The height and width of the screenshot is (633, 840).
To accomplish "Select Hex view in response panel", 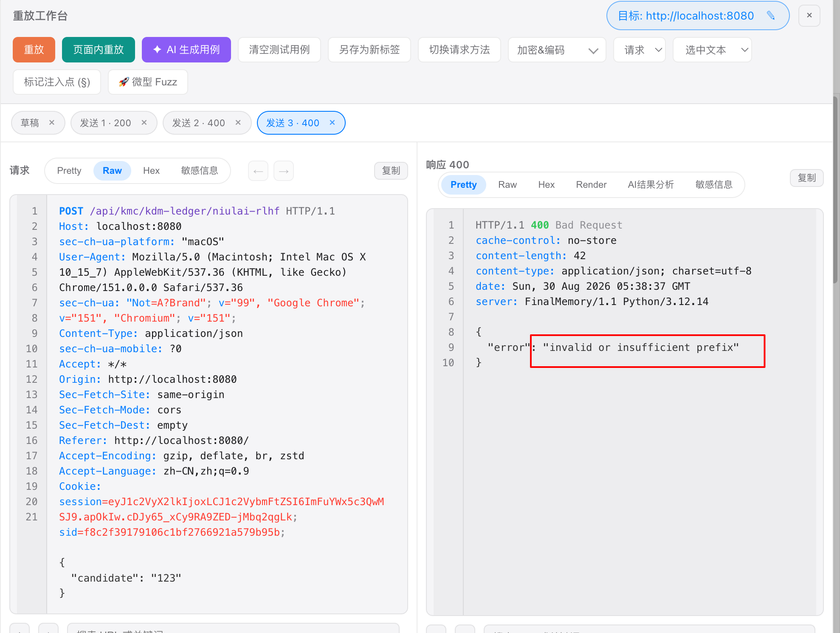I will click(547, 185).
